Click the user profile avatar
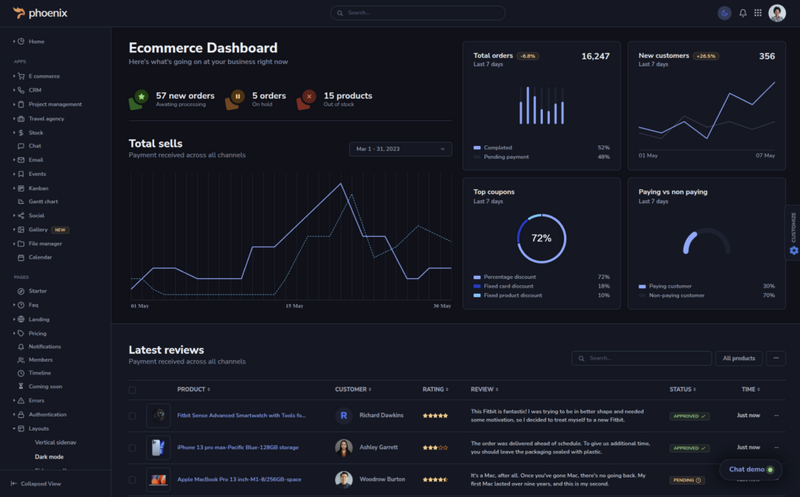The image size is (800, 497). pyautogui.click(x=777, y=13)
